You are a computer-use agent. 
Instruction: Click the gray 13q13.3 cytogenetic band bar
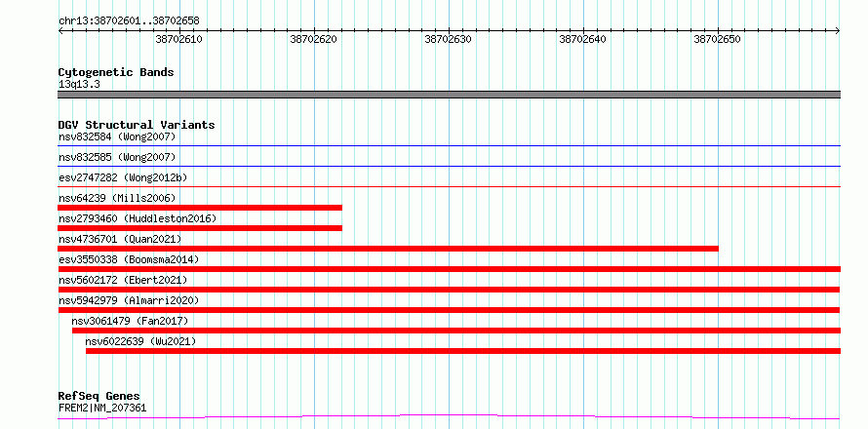(449, 95)
